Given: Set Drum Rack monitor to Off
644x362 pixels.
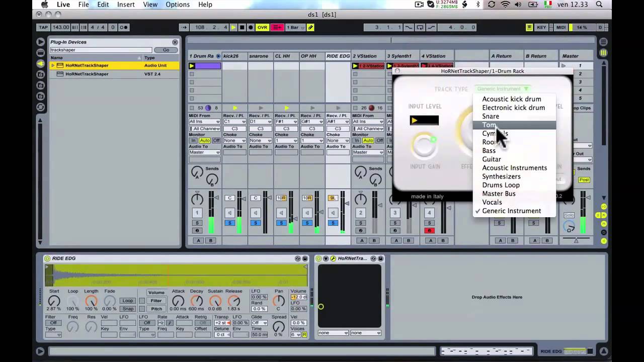Looking at the screenshot, I should [216, 140].
